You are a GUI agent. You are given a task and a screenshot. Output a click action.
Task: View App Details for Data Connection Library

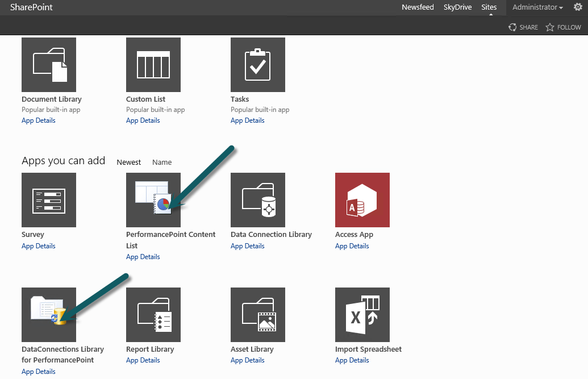coord(248,246)
